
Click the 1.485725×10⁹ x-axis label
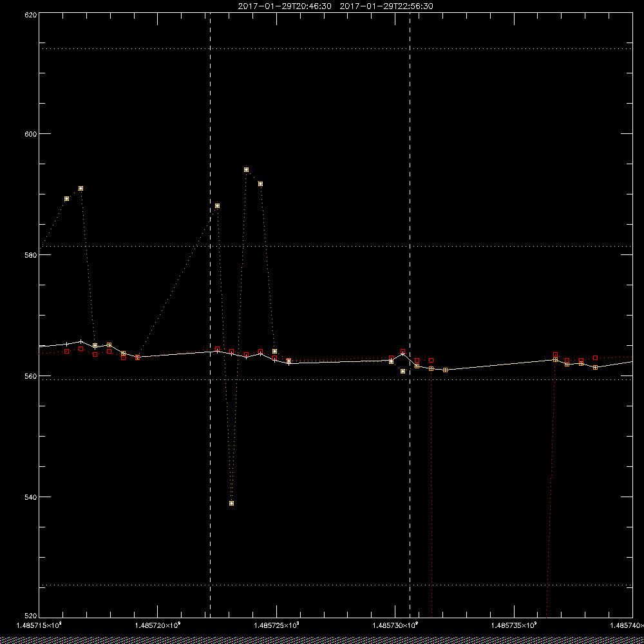[276, 625]
